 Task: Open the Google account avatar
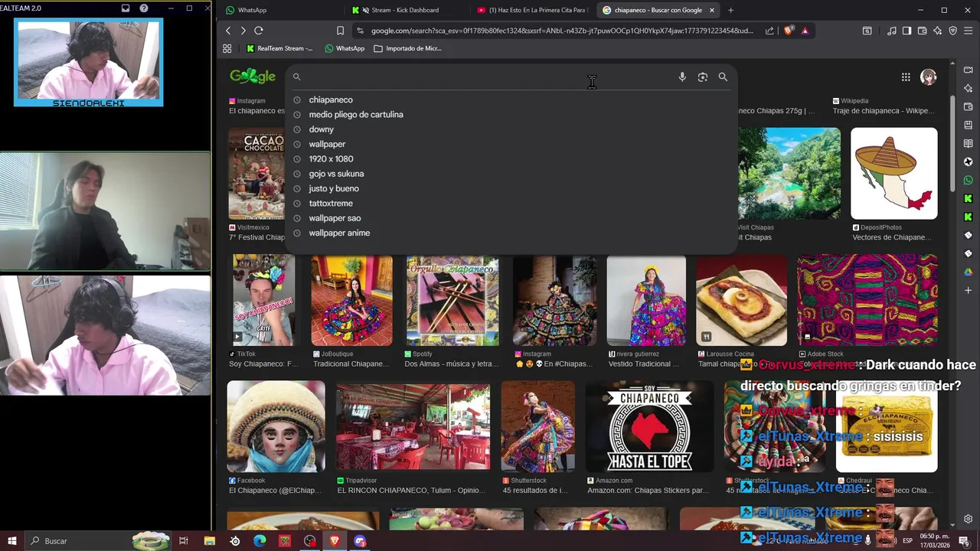tap(929, 77)
